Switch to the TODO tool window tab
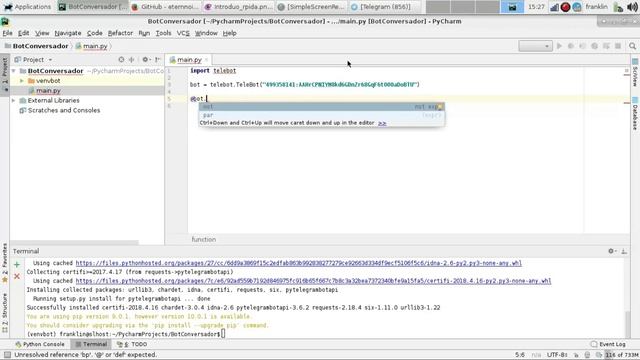 click(132, 344)
